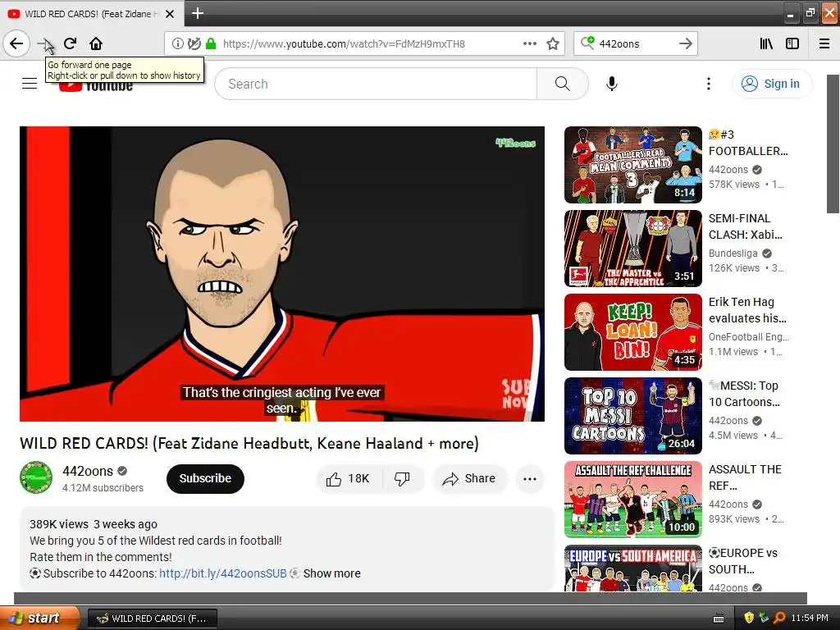Open The Master vs The Apprentice thumbnail
This screenshot has width=840, height=630.
[632, 249]
